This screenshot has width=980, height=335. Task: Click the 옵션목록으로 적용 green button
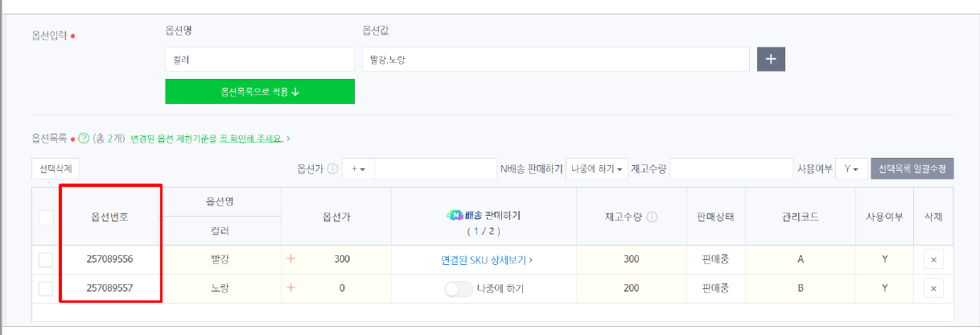click(x=259, y=92)
